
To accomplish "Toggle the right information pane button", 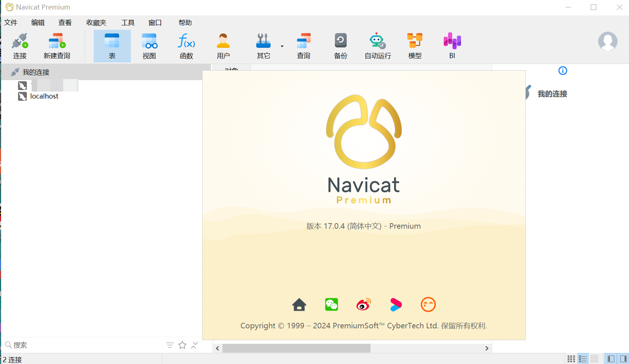I will (623, 358).
